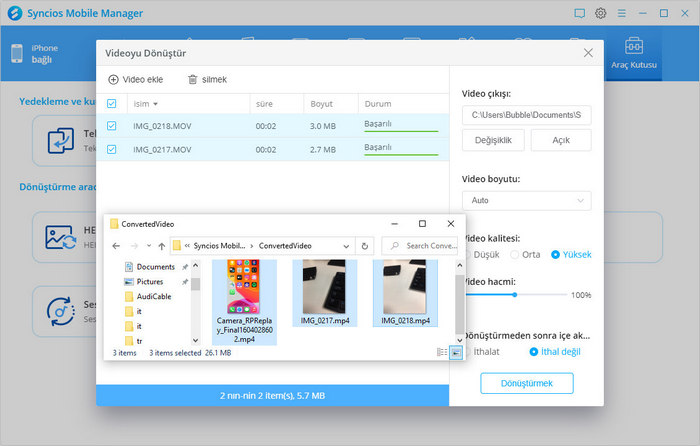Select the IMG_0217.mp4 thumbnail
The image size is (700, 446).
[x=325, y=293]
